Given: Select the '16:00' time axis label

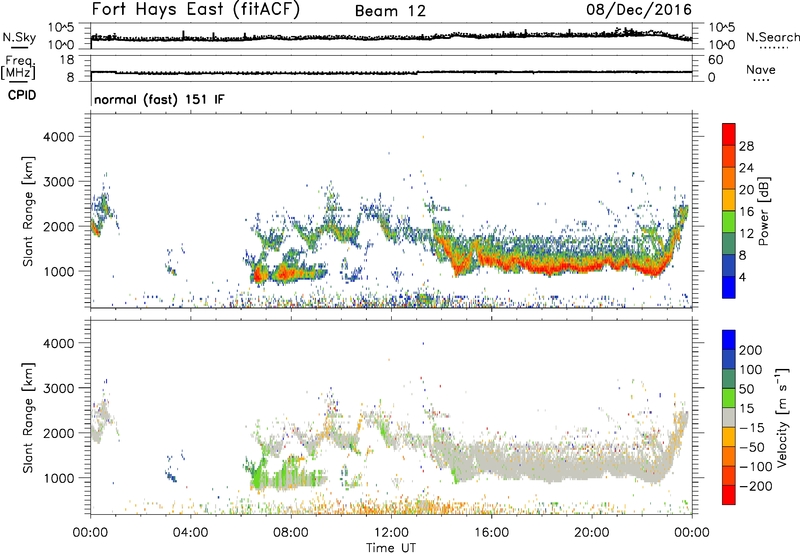Looking at the screenshot, I should 491,533.
